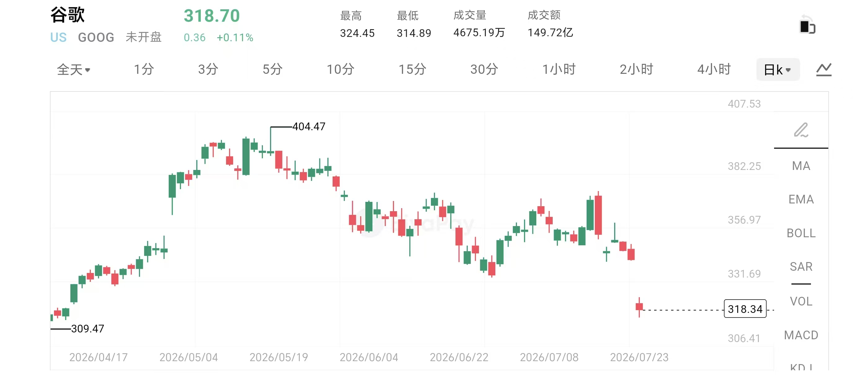Switch to the 1分 timeframe
Image resolution: width=868 pixels, height=392 pixels.
click(144, 69)
